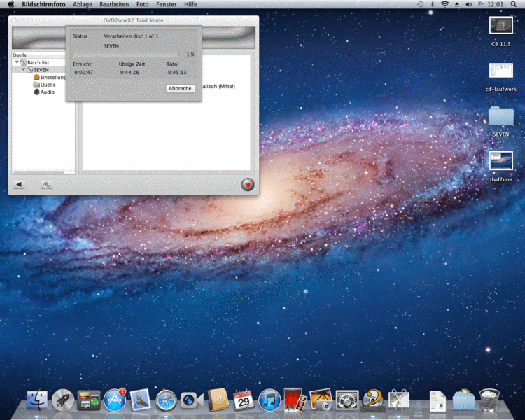Click the clock showing Fr. 12:01
Screen dimensions: 525x420
coord(491,4)
